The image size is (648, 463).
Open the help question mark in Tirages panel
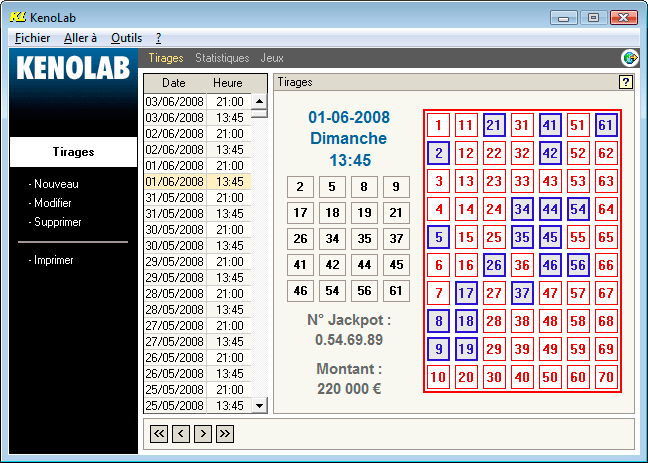click(626, 82)
